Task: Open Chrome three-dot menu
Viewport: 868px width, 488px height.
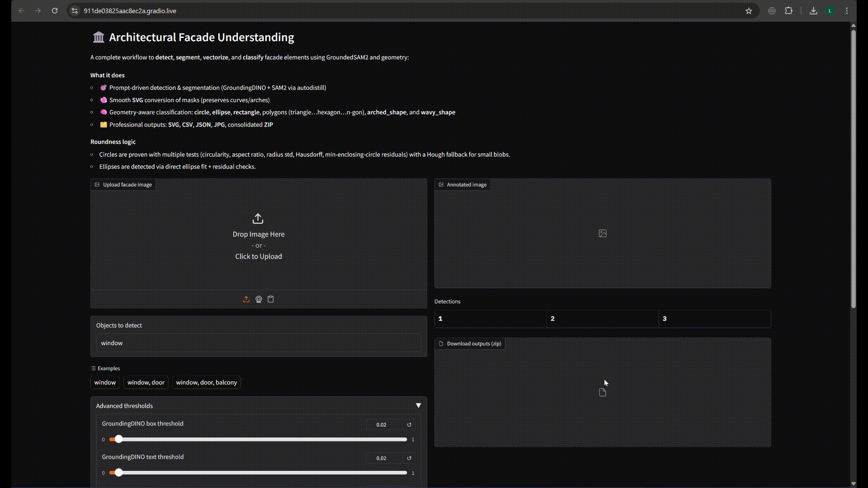Action: [847, 11]
